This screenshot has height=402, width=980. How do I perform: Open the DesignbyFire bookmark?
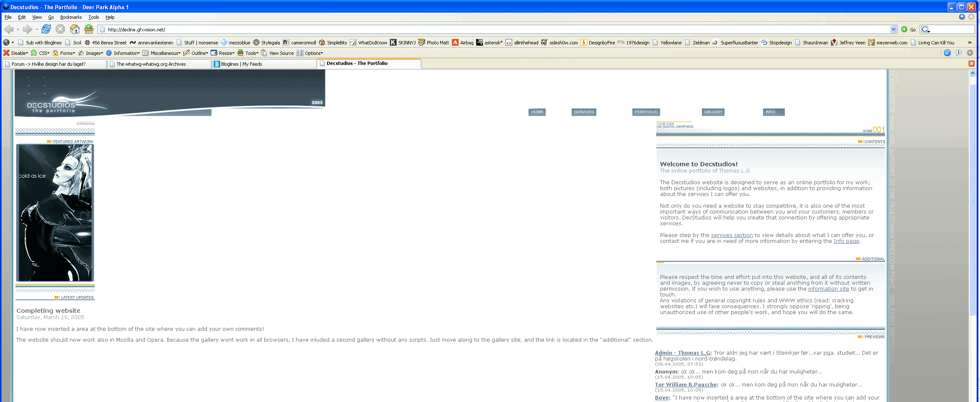(x=598, y=43)
